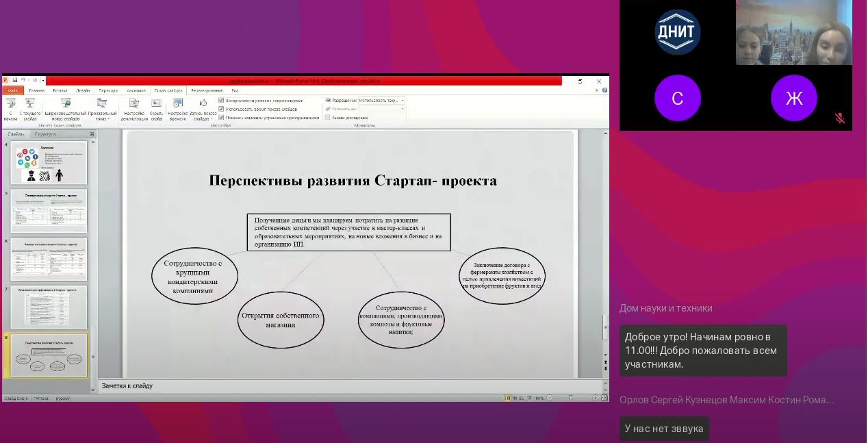Select highlighted slide 8 thumbnail
This screenshot has width=868, height=443.
click(x=49, y=355)
